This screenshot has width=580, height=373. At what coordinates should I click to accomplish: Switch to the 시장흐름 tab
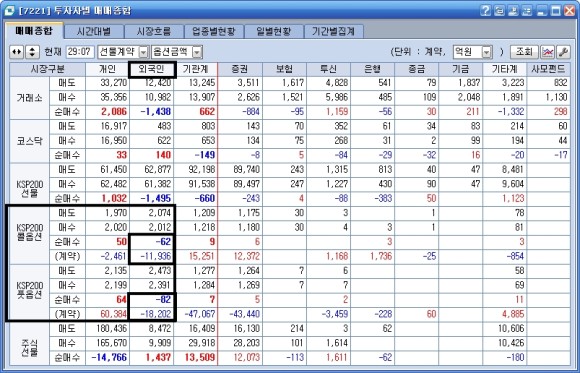click(x=154, y=31)
